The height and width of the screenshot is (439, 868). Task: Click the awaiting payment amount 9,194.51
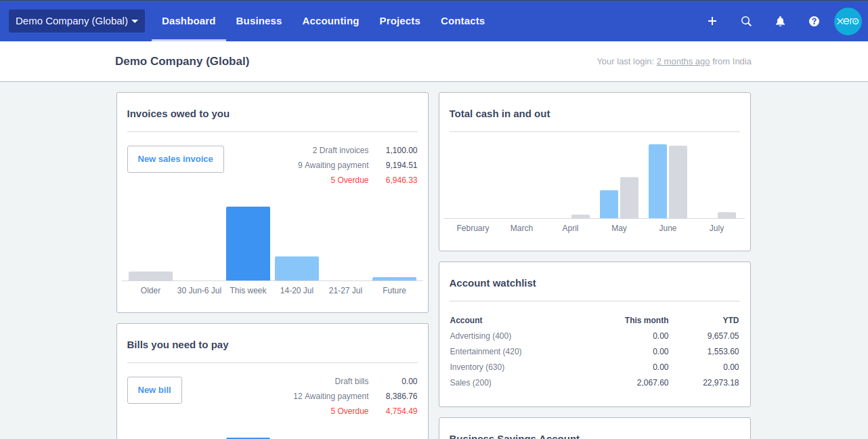(402, 165)
